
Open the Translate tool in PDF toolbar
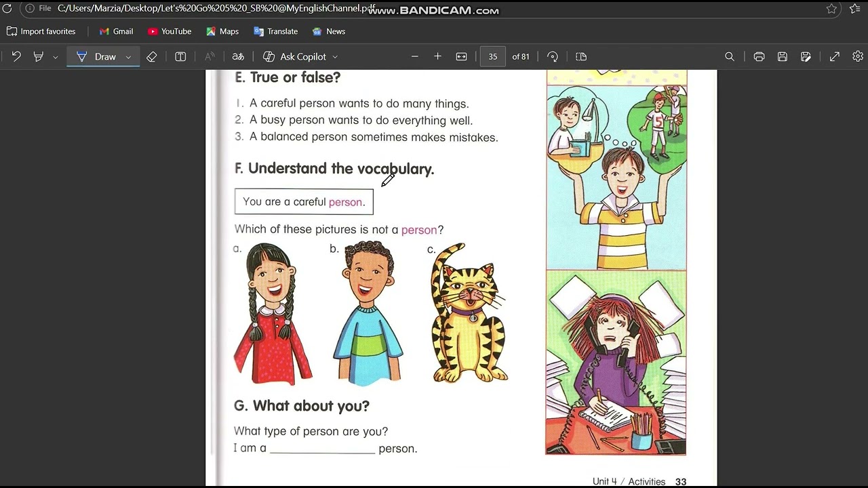238,57
